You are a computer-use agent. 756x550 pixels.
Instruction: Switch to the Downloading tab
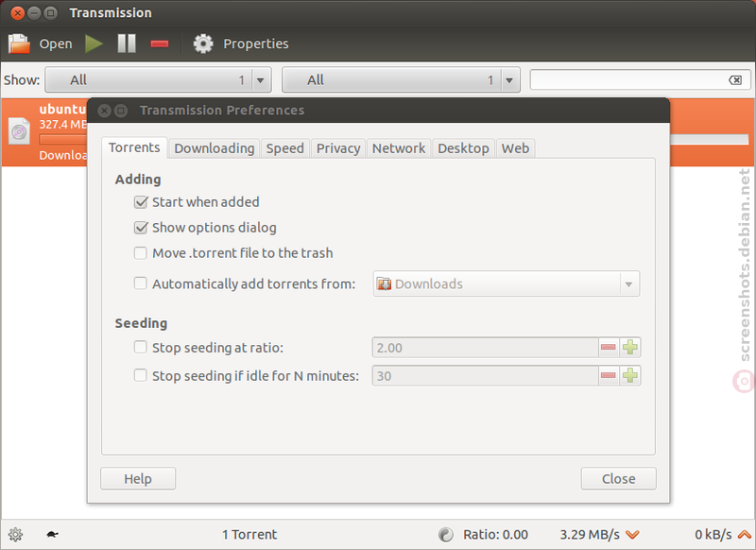click(x=215, y=148)
